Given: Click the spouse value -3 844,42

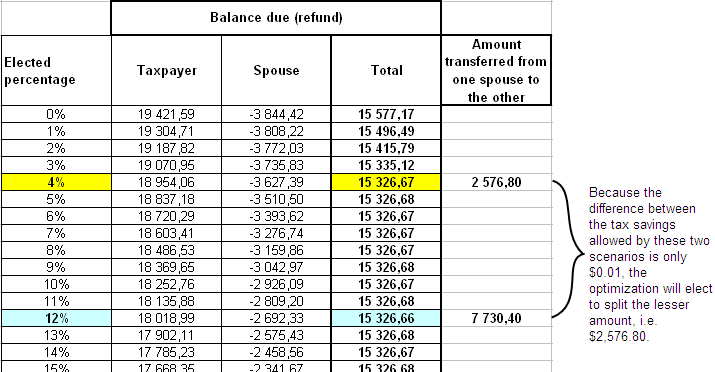Looking at the screenshot, I should coord(276,114).
